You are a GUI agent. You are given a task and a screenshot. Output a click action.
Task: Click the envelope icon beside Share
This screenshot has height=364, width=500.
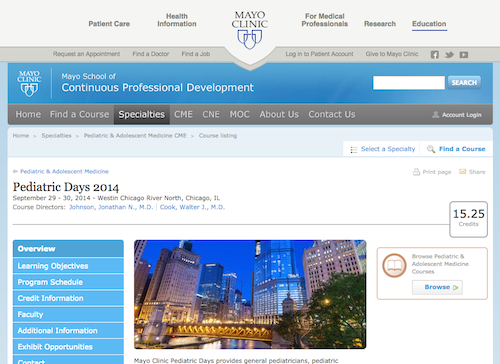462,172
